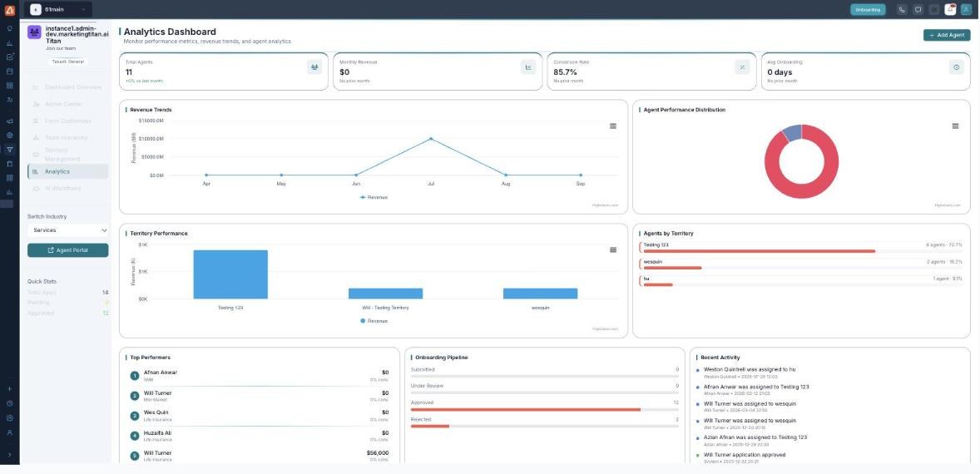Click the Will - Testing Territory bar
Viewport: 980px width, 474px height.
[x=386, y=294]
